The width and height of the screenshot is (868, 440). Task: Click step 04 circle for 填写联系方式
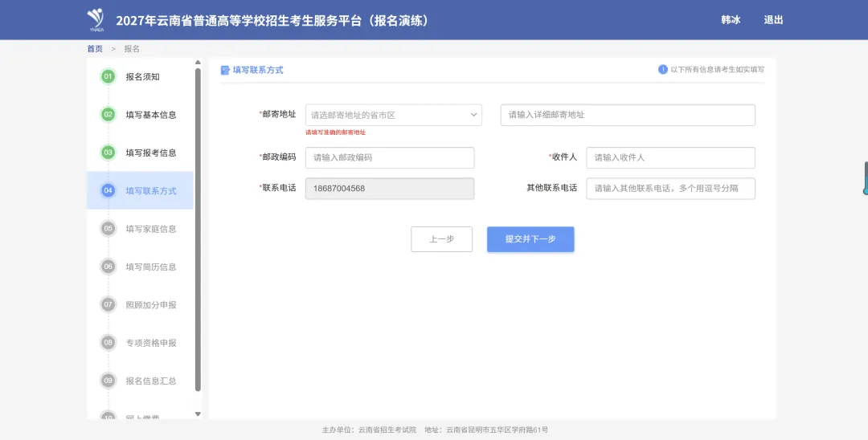point(108,190)
